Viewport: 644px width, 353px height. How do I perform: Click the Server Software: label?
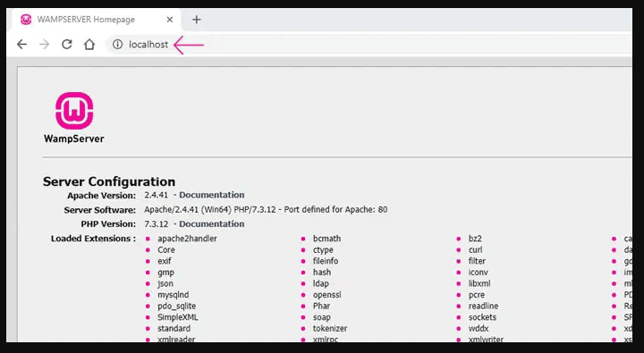[100, 210]
